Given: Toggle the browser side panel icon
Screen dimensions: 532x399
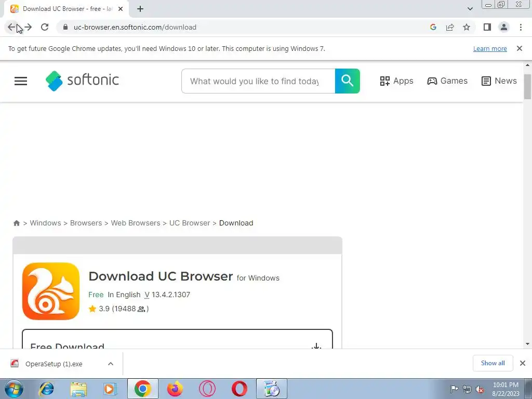Looking at the screenshot, I should pos(487,27).
